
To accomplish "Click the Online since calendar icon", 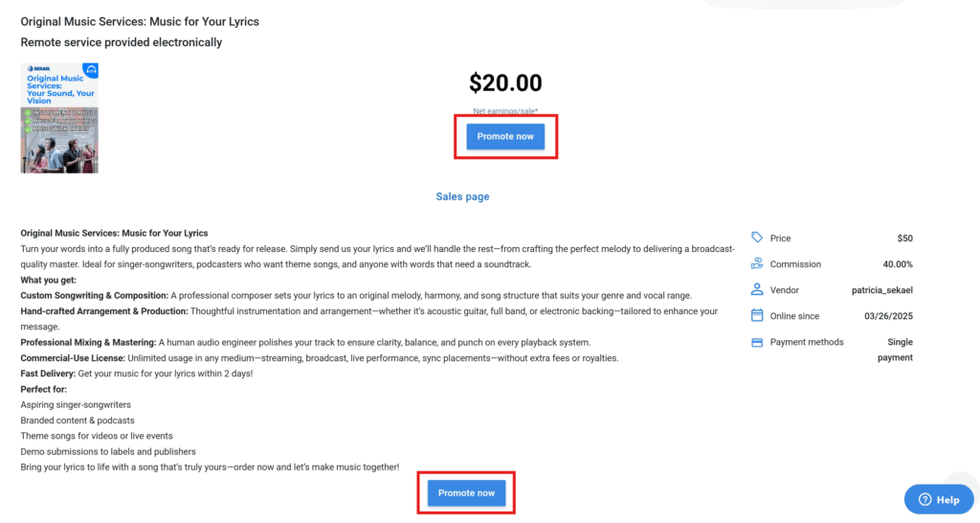I will click(757, 315).
